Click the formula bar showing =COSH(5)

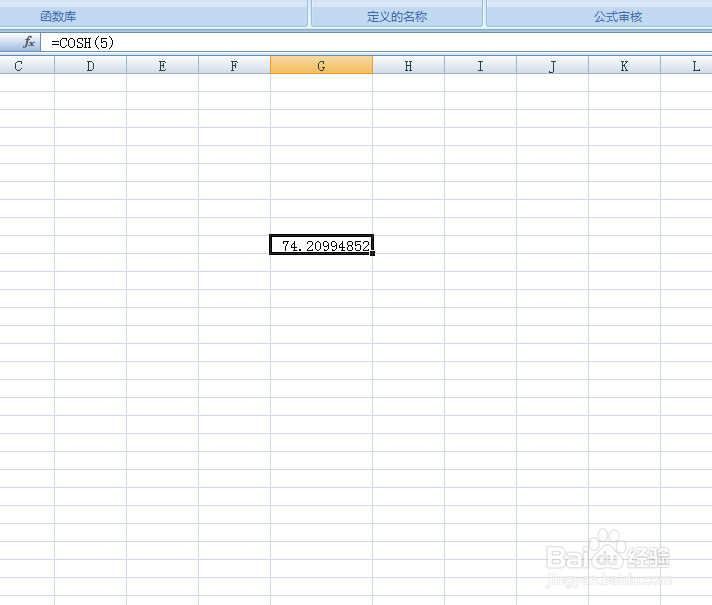[x=376, y=43]
